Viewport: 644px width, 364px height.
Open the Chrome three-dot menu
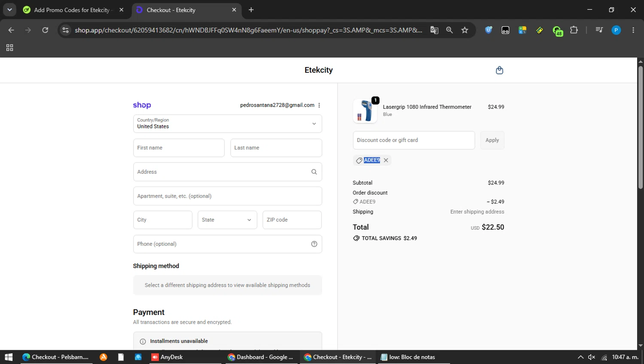[x=633, y=30]
